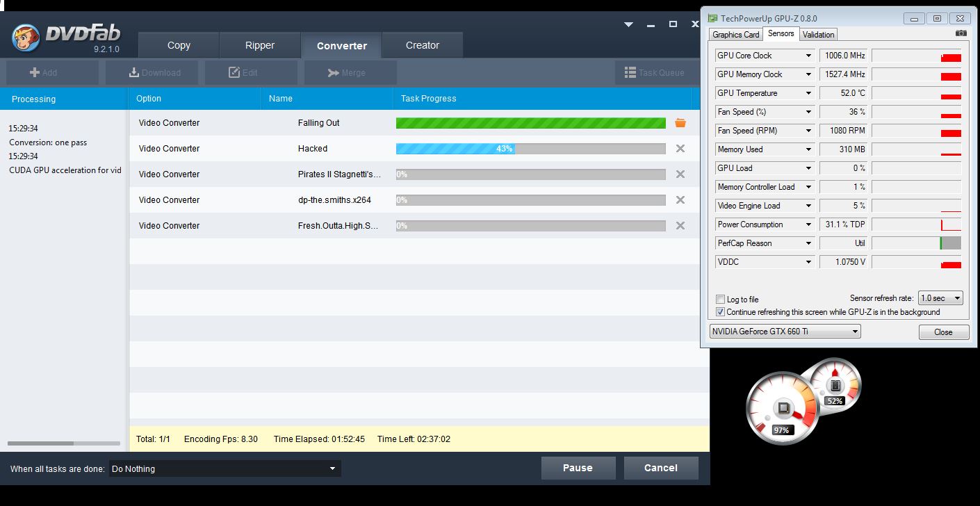The height and width of the screenshot is (506, 980).
Task: Open NVIDIA GeForce GTX 660 Ti selector
Action: pos(785,332)
